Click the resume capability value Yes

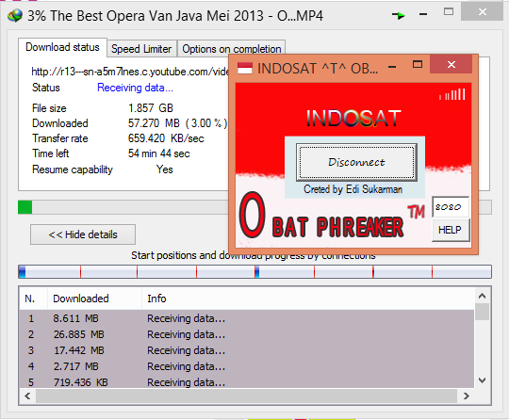click(165, 170)
